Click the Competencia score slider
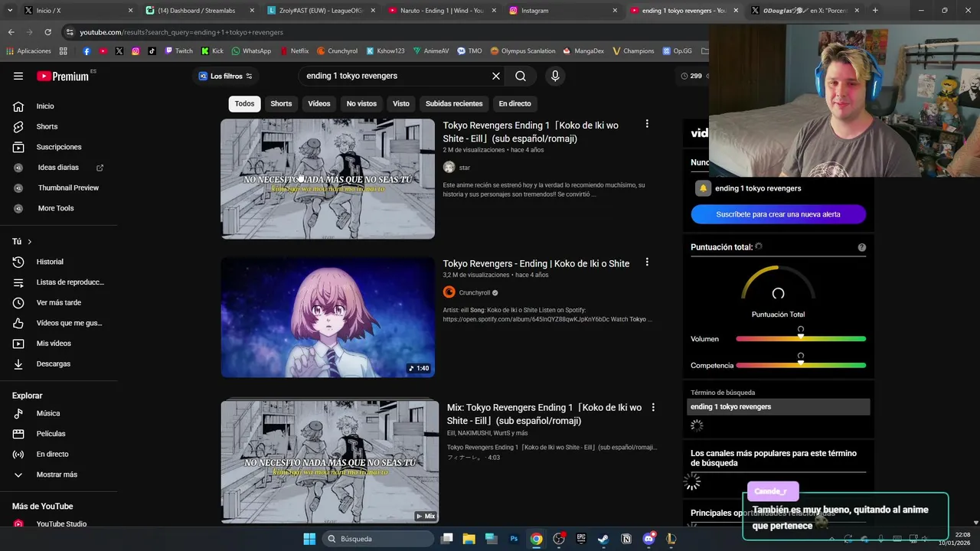980x551 pixels. tap(801, 365)
